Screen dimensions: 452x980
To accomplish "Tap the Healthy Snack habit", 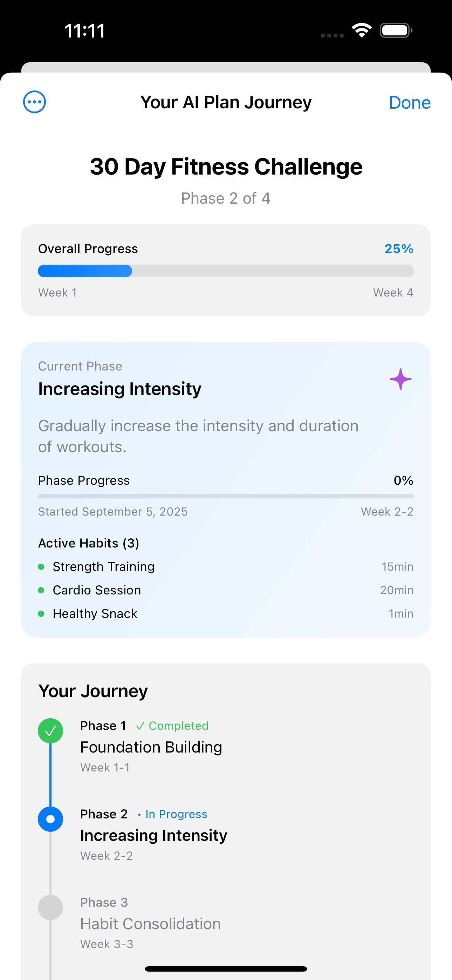I will click(95, 614).
